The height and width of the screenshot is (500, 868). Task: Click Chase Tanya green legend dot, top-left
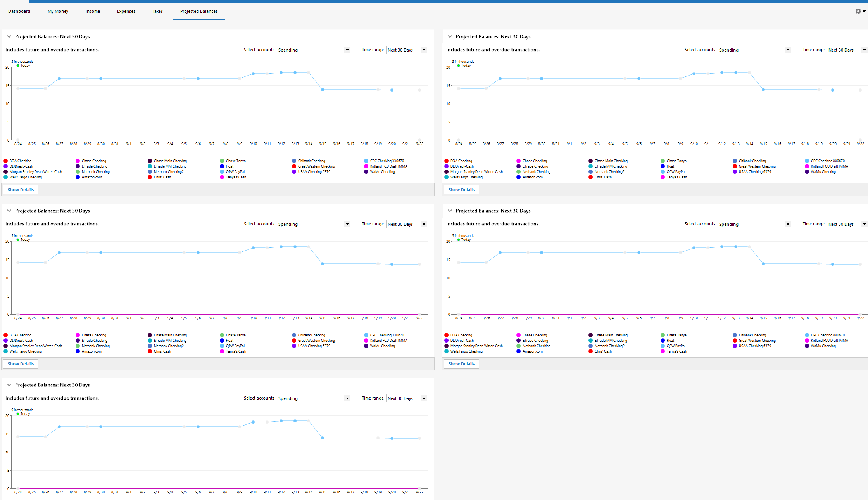coord(222,161)
